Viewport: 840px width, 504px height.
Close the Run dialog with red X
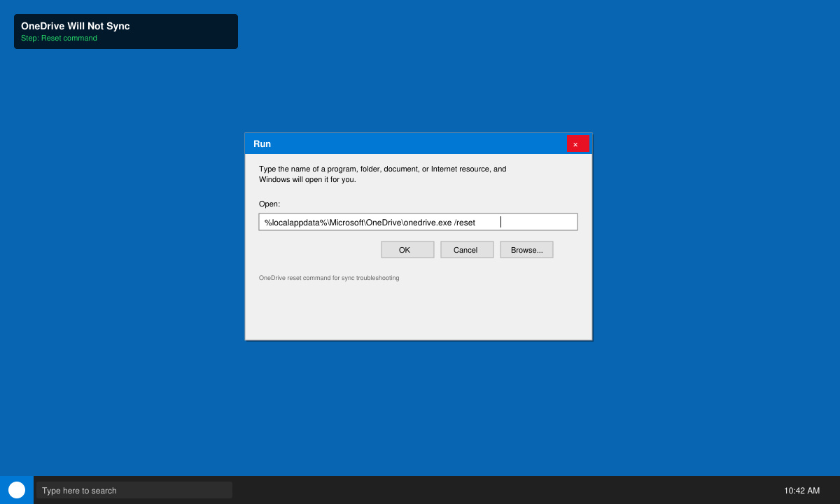(x=577, y=144)
